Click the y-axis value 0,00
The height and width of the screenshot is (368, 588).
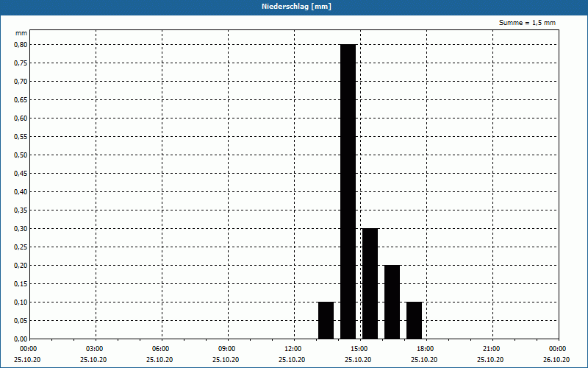21,339
